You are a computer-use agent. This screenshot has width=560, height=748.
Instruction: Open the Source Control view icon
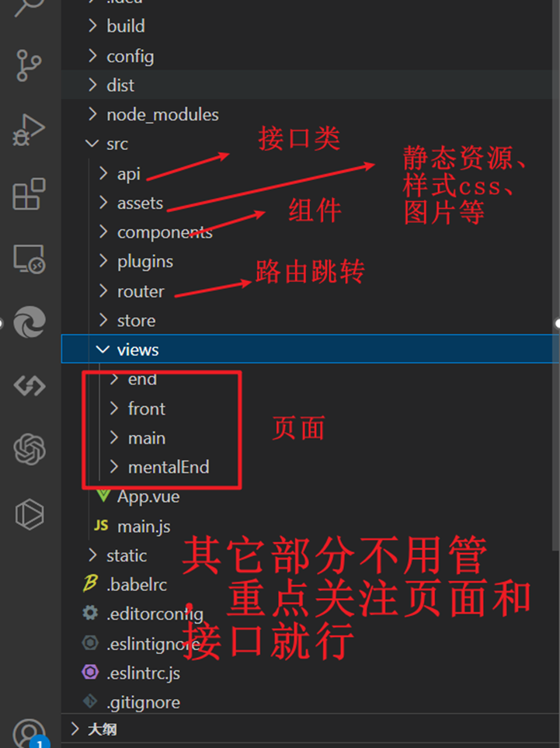(29, 65)
